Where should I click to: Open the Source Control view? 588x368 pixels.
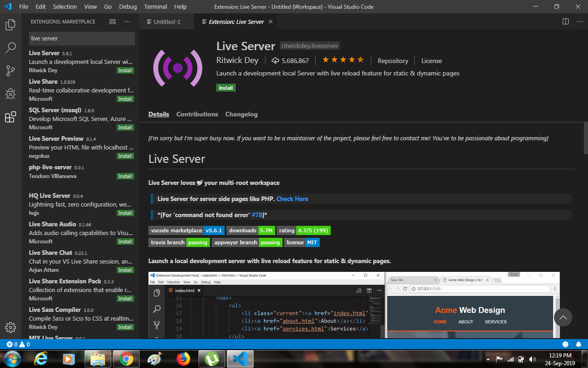click(10, 71)
